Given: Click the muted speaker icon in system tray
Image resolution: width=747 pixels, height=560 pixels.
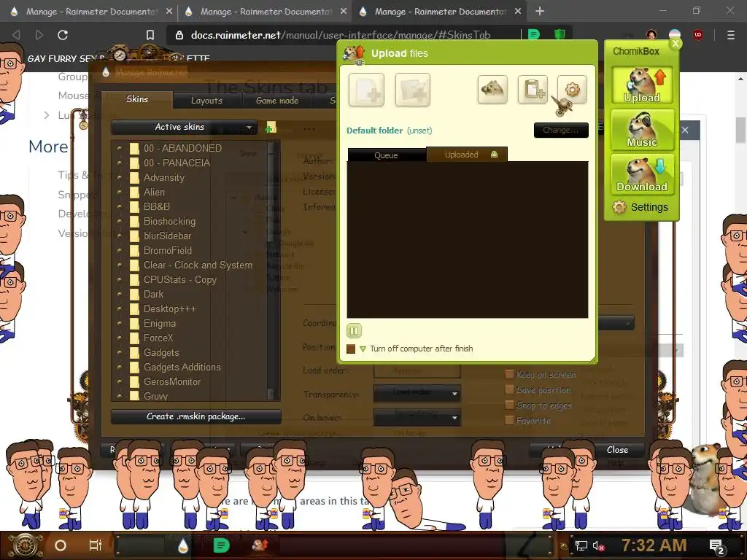Looking at the screenshot, I should [x=598, y=545].
